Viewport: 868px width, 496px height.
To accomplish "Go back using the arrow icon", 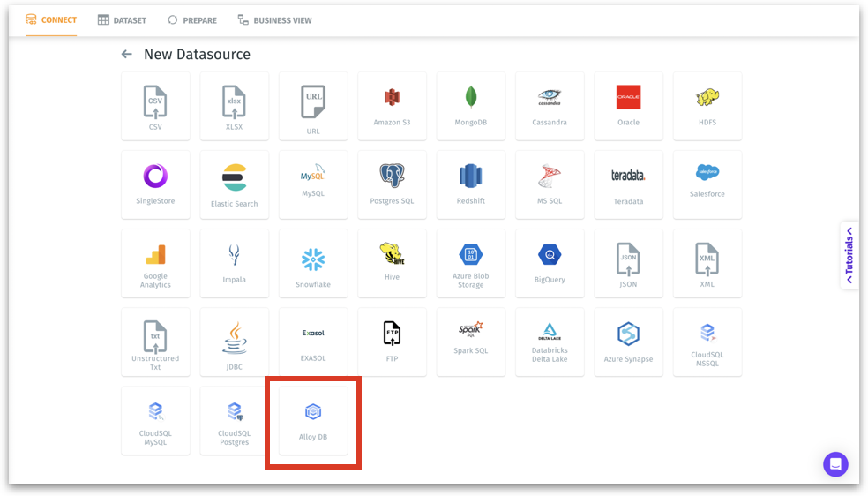I will pos(127,54).
